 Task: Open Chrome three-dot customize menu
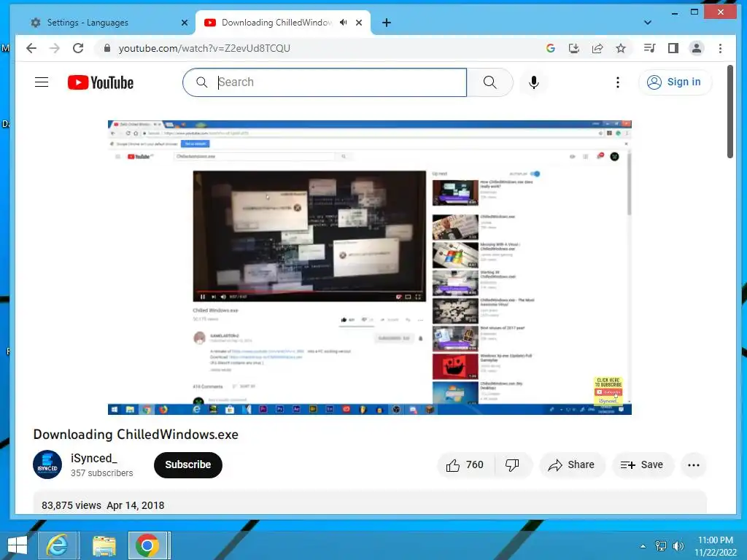(720, 48)
